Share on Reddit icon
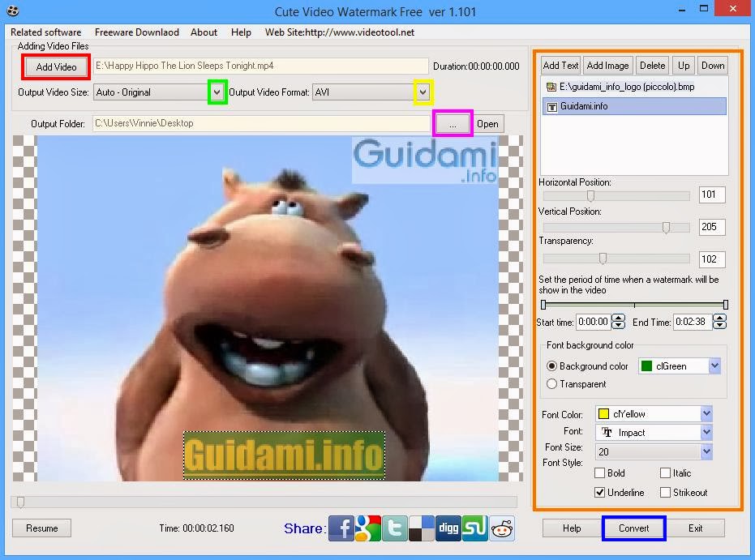Image resolution: width=755 pixels, height=560 pixels. pyautogui.click(x=502, y=528)
